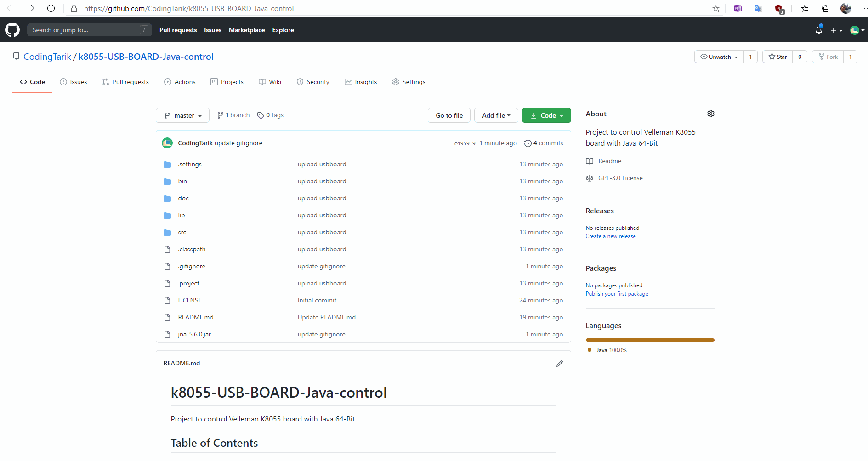Open the Readme link in About
Screen dimensions: 868x461
point(604,161)
